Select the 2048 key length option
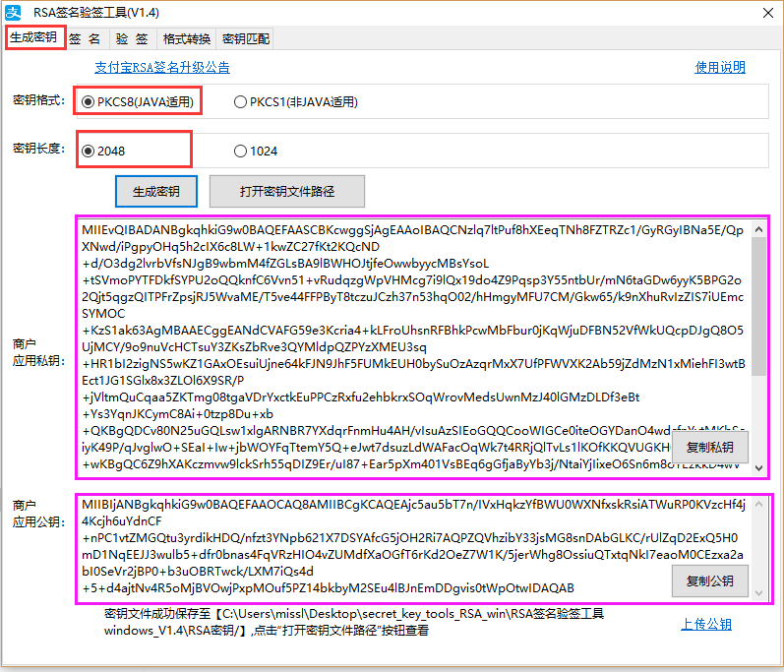This screenshot has width=784, height=672. click(x=89, y=152)
